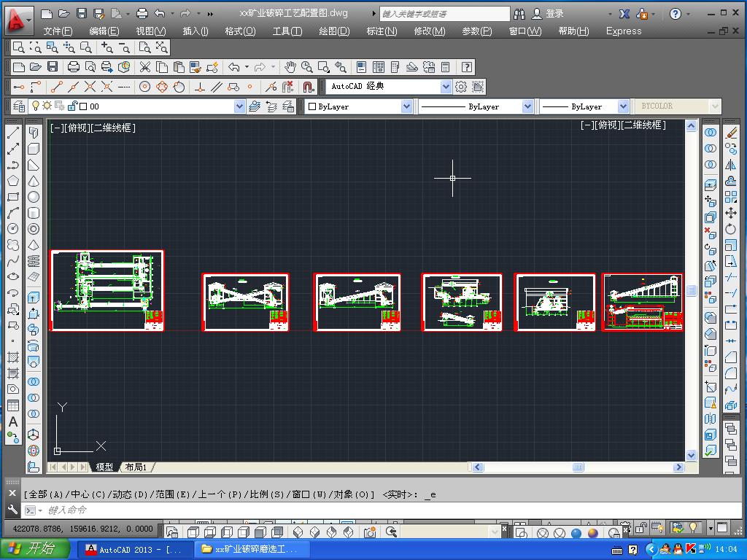
Task: Click the Sphere solid tool
Action: [x=34, y=197]
